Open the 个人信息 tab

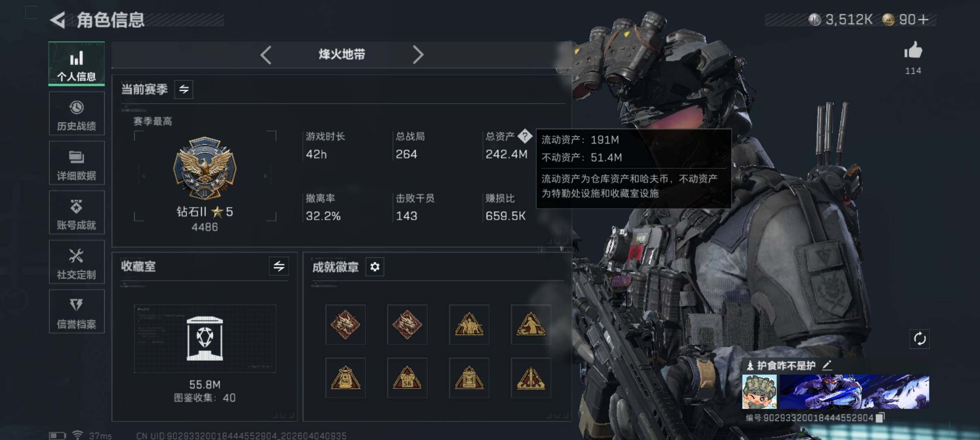coord(77,64)
